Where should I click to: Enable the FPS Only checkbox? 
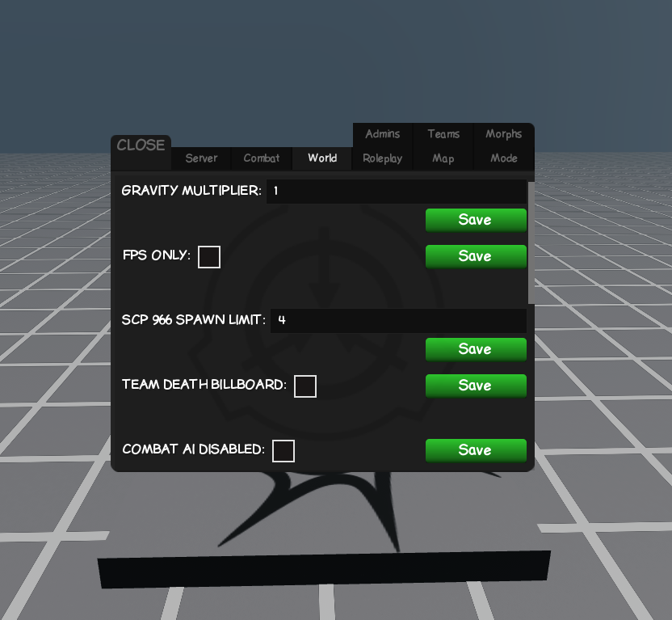(x=208, y=256)
